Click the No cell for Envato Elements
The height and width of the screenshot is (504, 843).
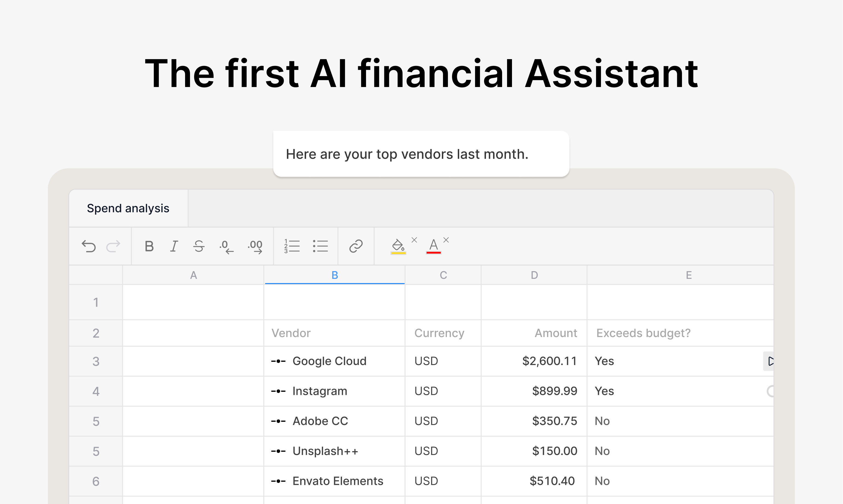(x=681, y=481)
